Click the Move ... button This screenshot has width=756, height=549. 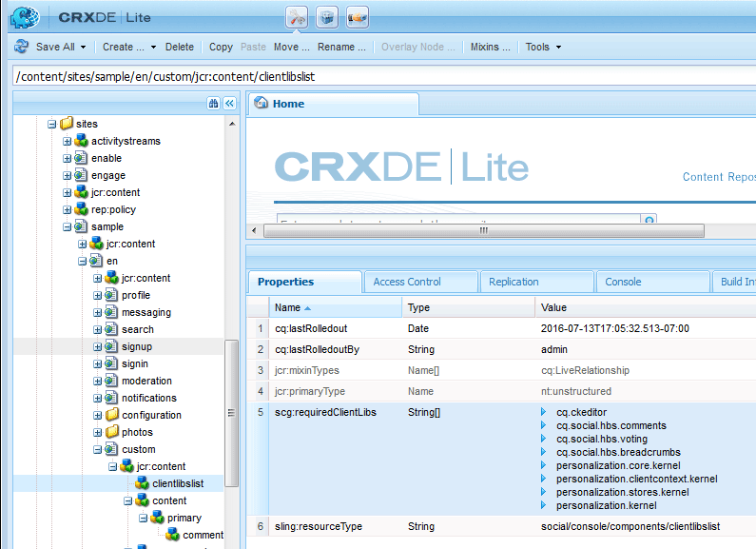[291, 47]
